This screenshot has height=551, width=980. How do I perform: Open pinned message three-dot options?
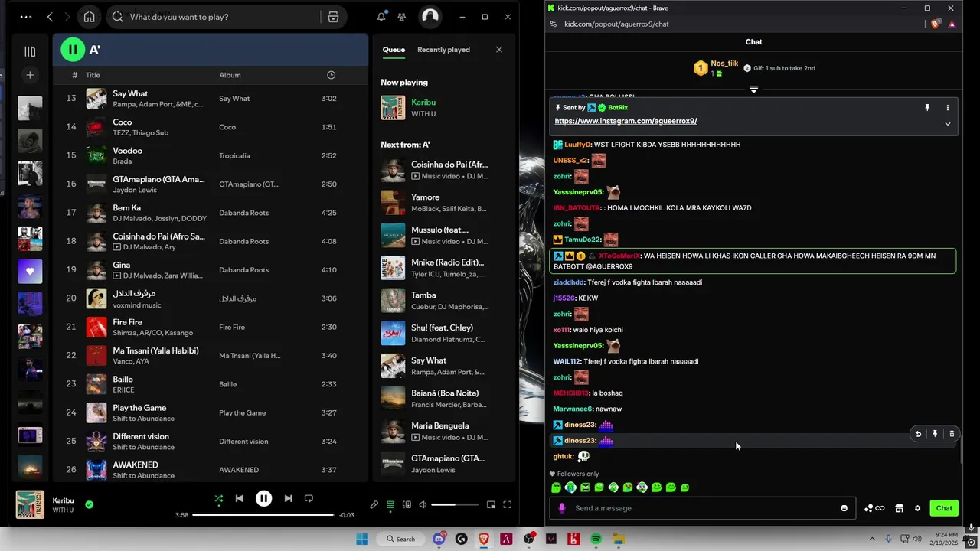[947, 108]
